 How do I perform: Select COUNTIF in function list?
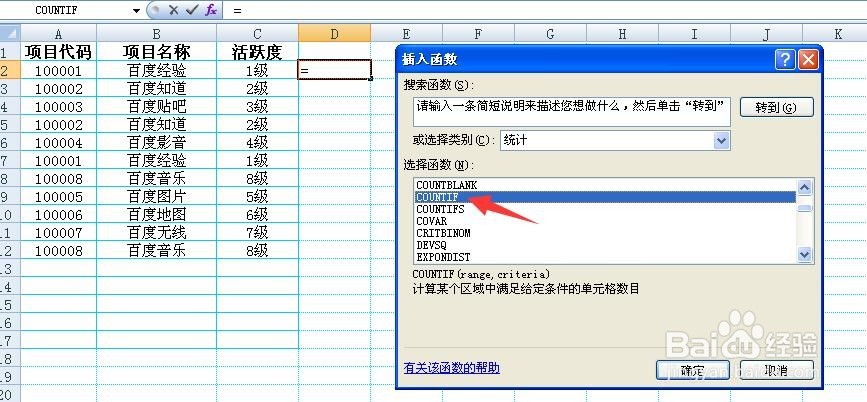[605, 197]
